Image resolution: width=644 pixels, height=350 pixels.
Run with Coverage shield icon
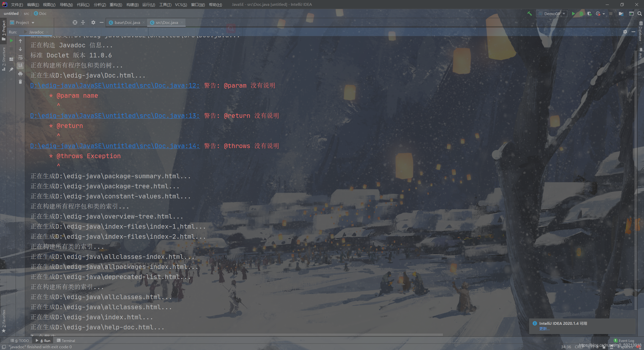[589, 14]
